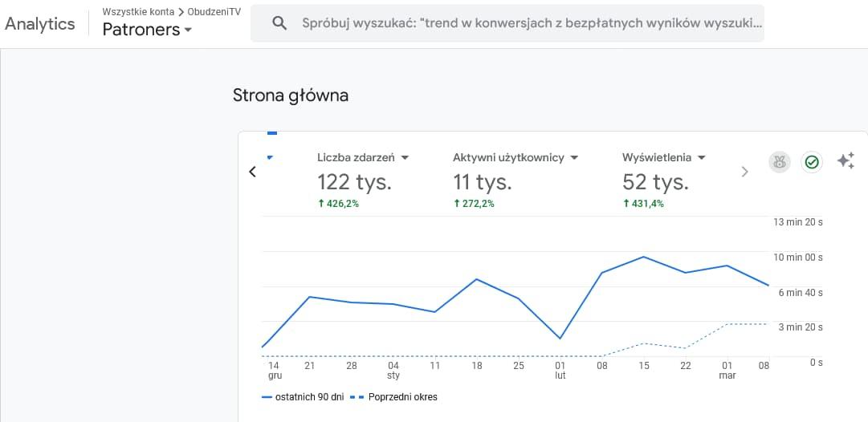Open the Wyświetlenia metric dropdown
This screenshot has width=868, height=422.
point(701,158)
